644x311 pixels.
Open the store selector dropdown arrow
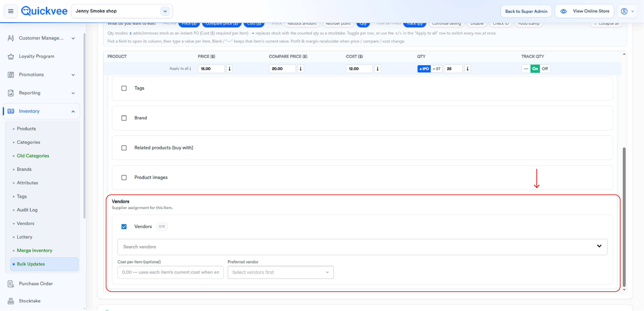pos(165,11)
